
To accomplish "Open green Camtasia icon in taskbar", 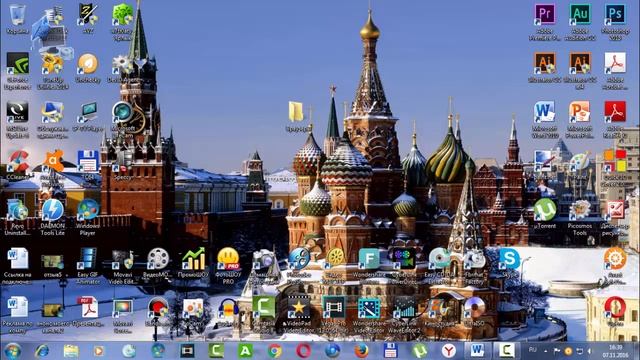I will 216,351.
